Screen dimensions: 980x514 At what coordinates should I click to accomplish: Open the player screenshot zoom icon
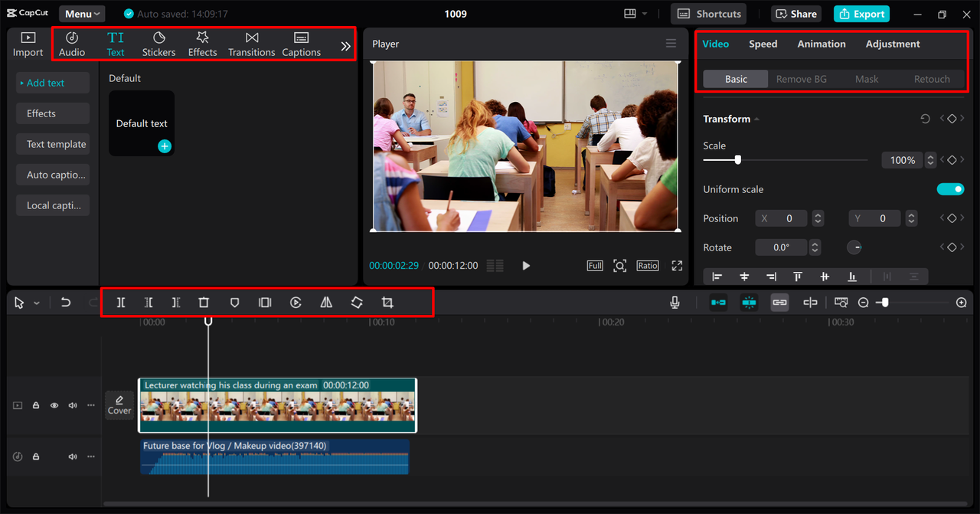pos(619,265)
